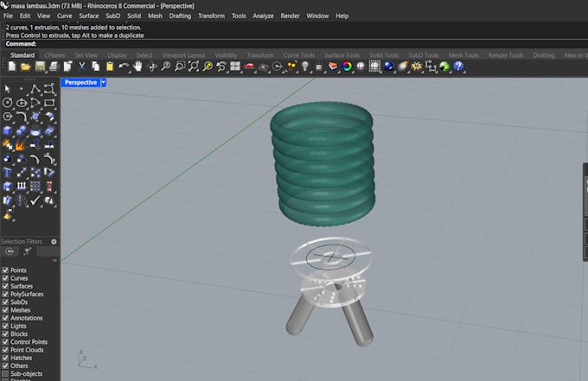Switch to the Solid Tools tab
The width and height of the screenshot is (588, 381).
[x=384, y=55]
